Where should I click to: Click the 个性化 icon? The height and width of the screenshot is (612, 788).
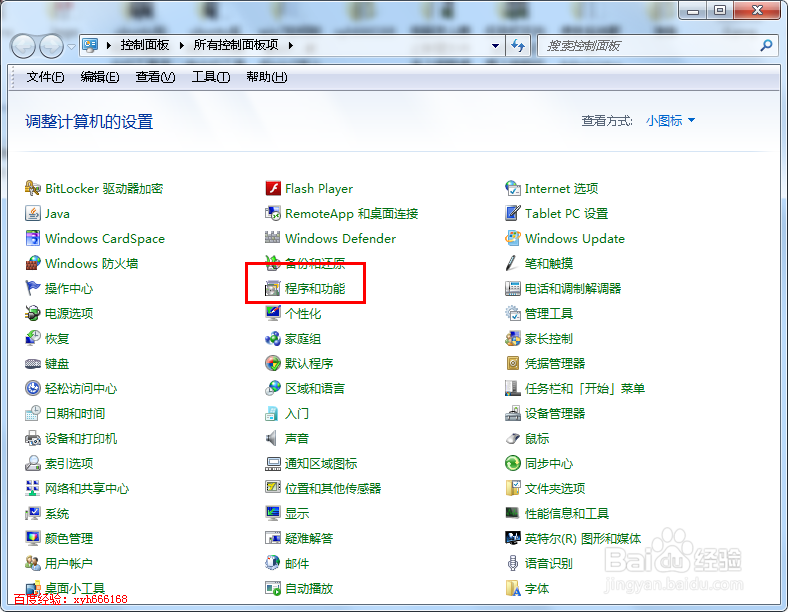click(x=272, y=314)
